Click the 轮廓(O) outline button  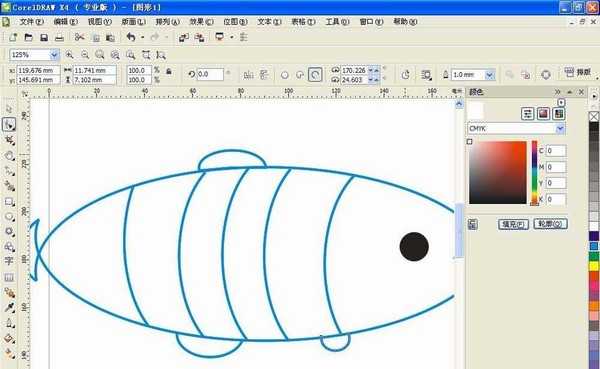(550, 224)
